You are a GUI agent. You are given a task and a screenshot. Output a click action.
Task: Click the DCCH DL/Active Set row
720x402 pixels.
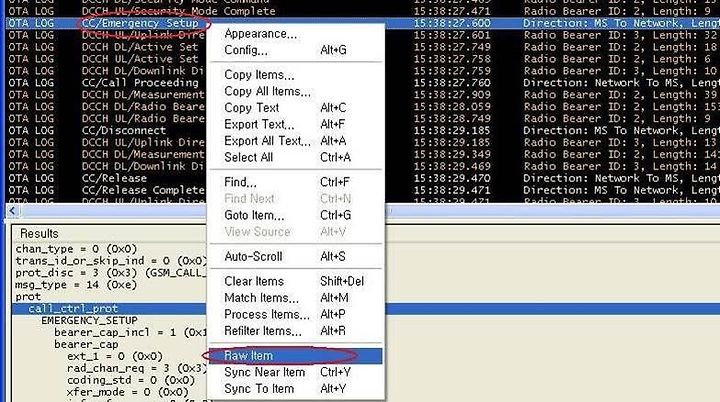[140, 47]
